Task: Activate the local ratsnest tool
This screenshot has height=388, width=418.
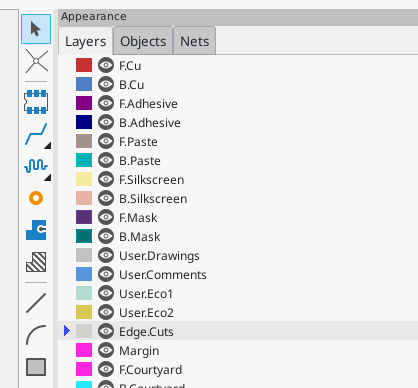Action: 36,61
